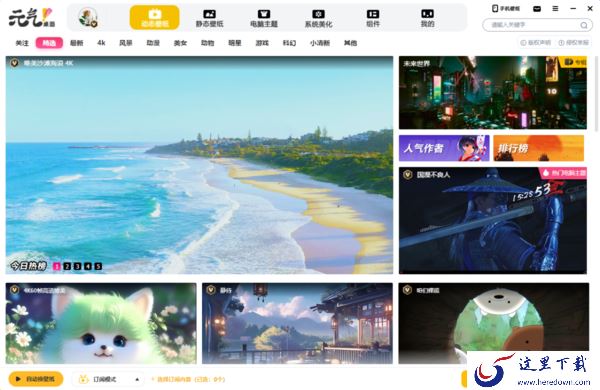Switch to the 风景 scenery tab
Image resolution: width=600 pixels, height=390 pixels.
point(126,43)
